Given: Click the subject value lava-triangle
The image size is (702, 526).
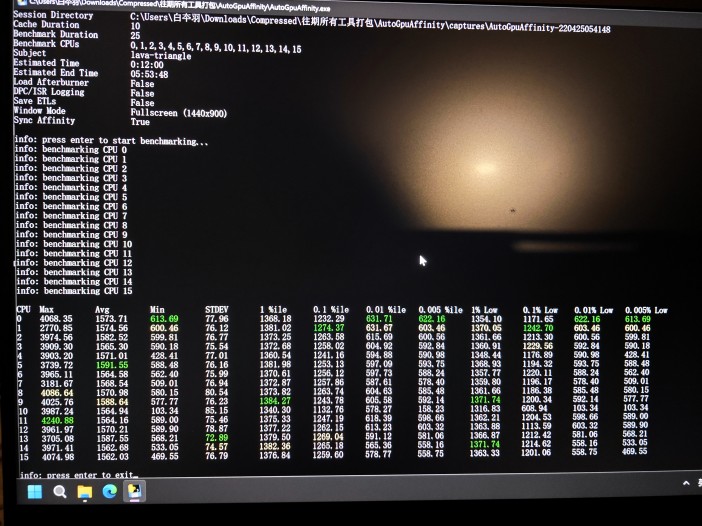Looking at the screenshot, I should tap(161, 56).
